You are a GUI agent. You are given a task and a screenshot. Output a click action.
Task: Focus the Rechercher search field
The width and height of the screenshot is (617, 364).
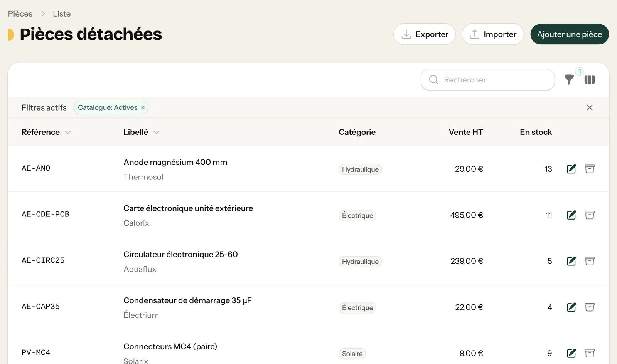[x=488, y=80]
